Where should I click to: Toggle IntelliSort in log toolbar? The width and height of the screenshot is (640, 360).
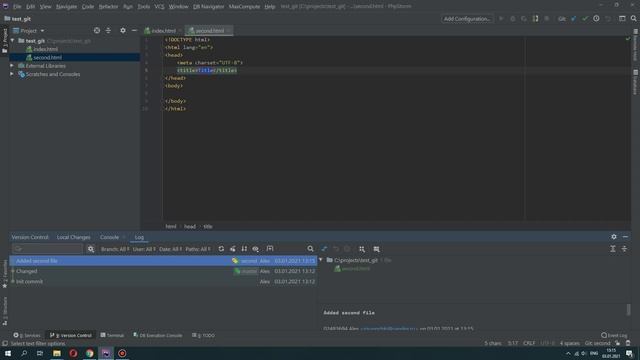(244, 249)
